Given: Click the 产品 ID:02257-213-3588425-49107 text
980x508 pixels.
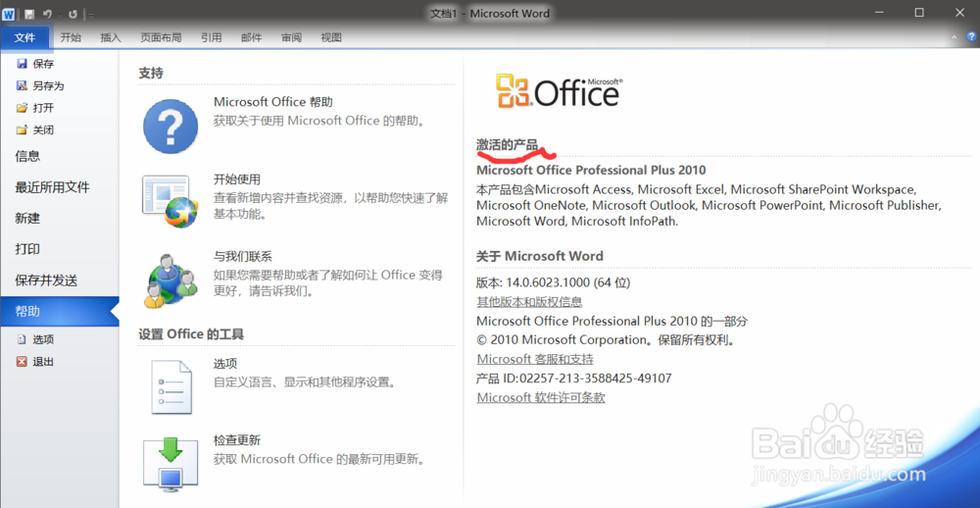Looking at the screenshot, I should click(x=573, y=379).
